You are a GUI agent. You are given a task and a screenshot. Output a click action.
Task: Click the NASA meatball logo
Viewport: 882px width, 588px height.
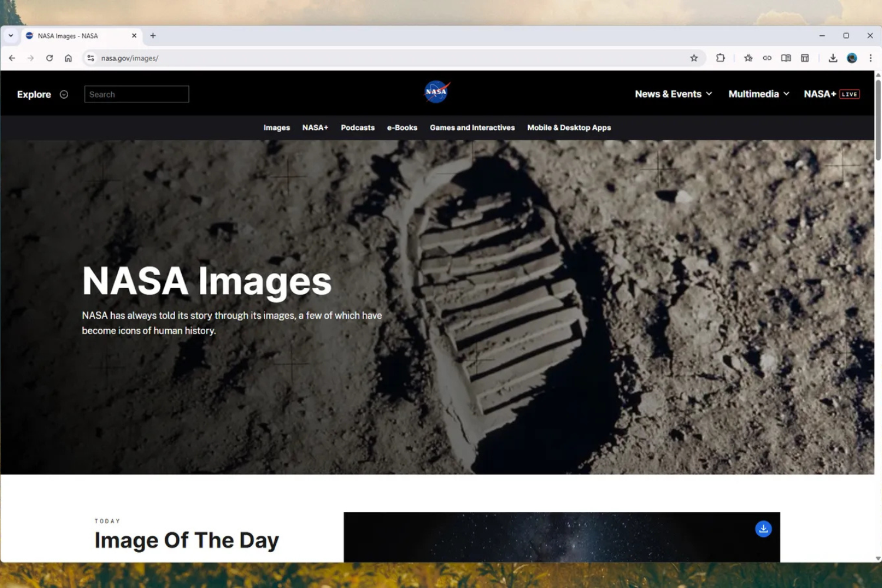[436, 92]
